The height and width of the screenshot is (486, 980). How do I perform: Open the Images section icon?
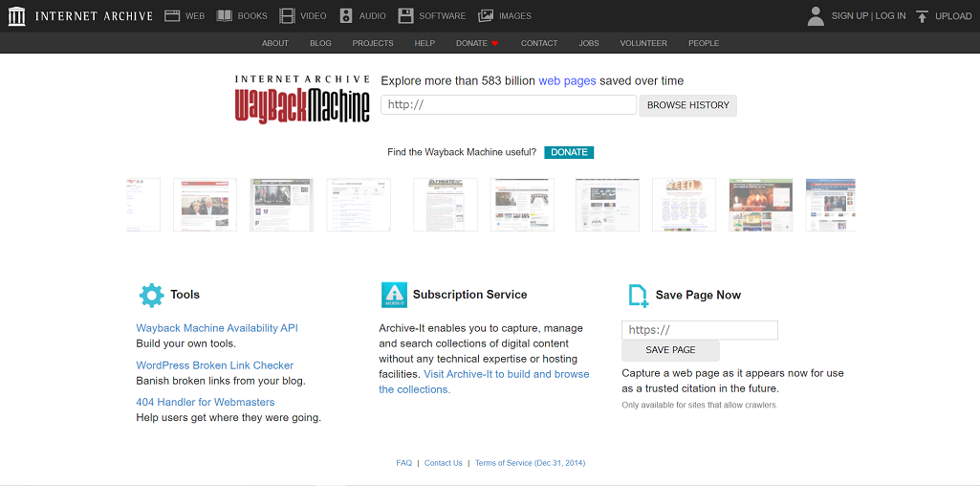[486, 16]
